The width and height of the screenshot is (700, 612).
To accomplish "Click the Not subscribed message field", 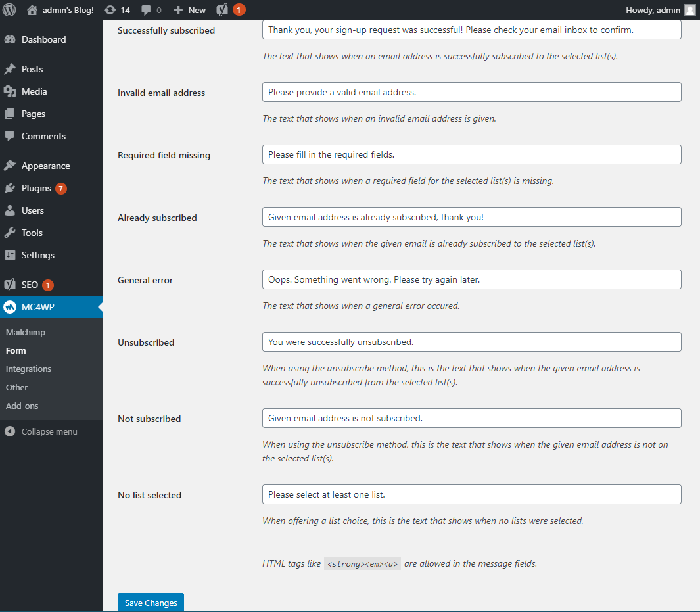I will pos(471,418).
